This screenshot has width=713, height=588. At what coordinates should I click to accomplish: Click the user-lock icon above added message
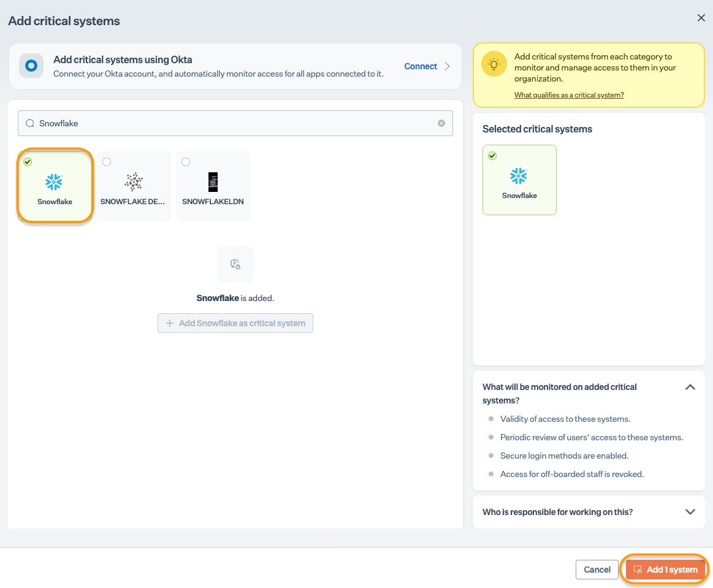(x=235, y=264)
